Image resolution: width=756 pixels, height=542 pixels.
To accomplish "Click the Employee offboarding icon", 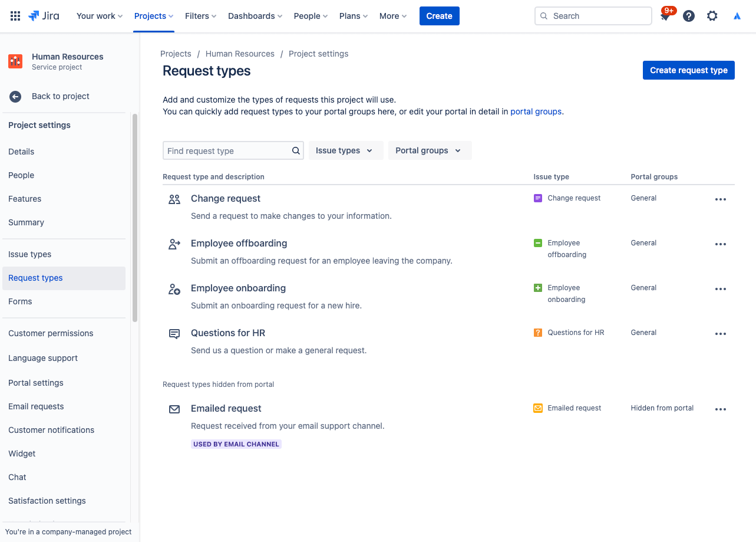I will tap(174, 244).
